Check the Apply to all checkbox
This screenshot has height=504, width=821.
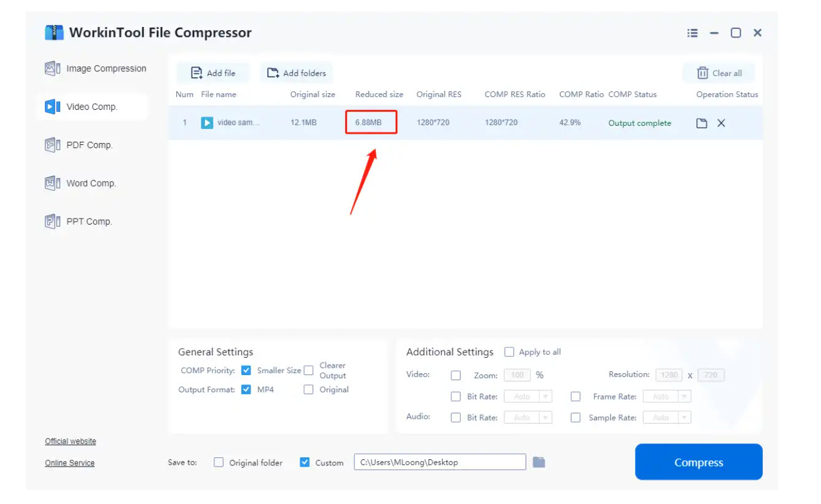click(509, 352)
